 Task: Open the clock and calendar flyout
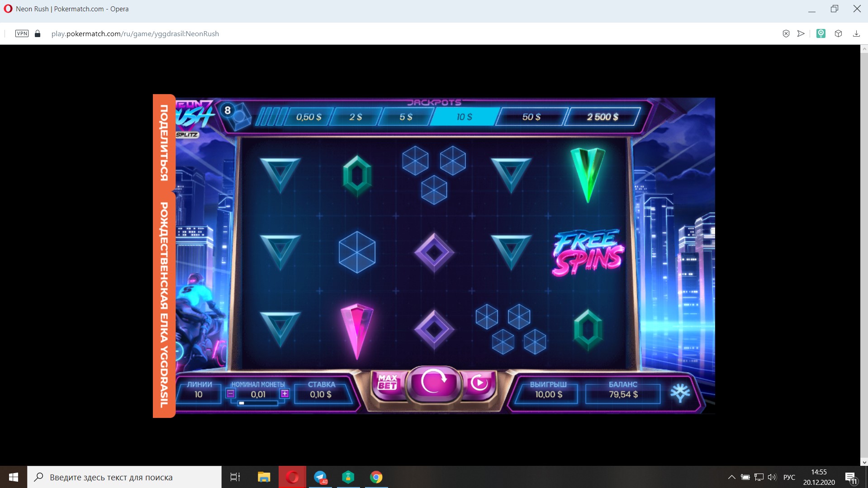click(819, 477)
